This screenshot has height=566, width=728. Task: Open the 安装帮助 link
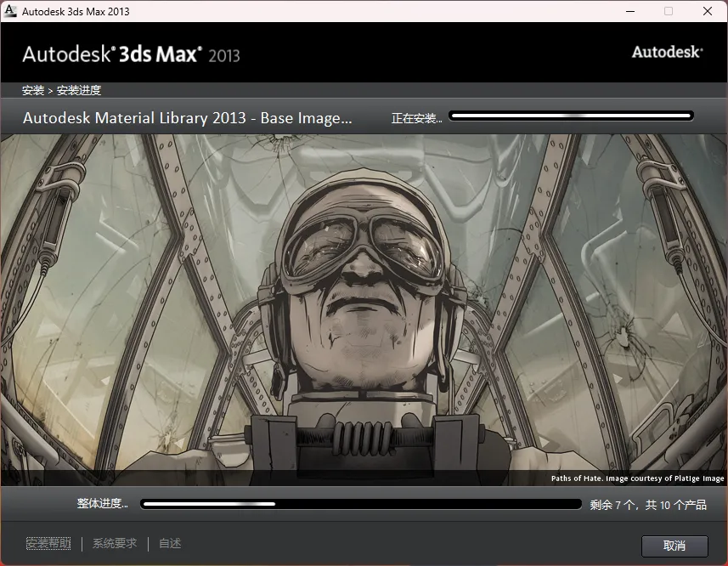pos(48,543)
